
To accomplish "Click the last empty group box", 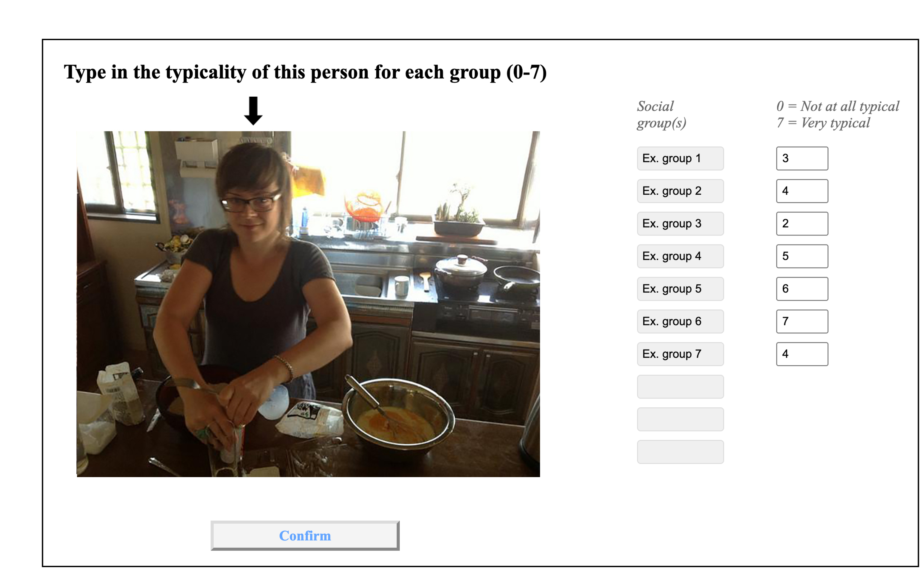I will (x=680, y=452).
